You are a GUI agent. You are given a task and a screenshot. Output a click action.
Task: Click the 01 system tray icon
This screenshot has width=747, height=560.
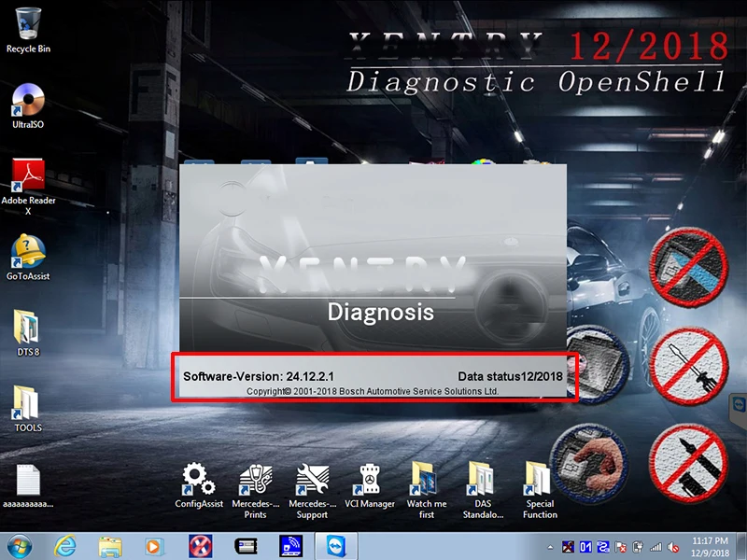point(585,547)
